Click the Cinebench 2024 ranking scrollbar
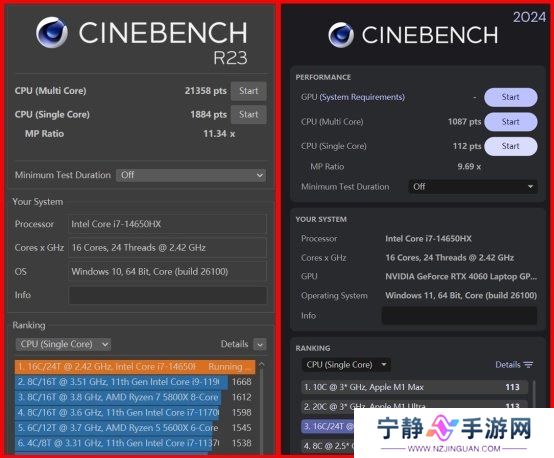The image size is (554, 458). (x=534, y=394)
